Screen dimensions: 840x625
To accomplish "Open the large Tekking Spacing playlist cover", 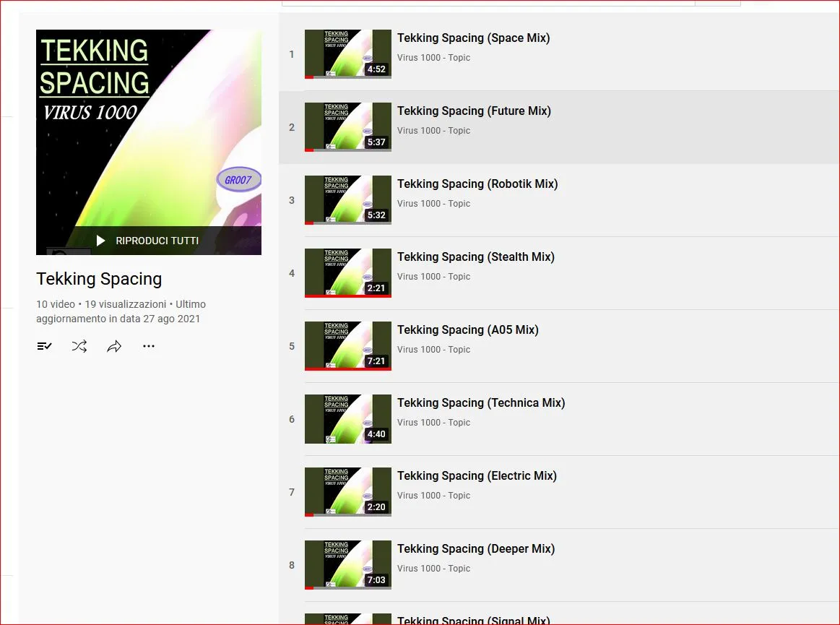I will pos(148,142).
